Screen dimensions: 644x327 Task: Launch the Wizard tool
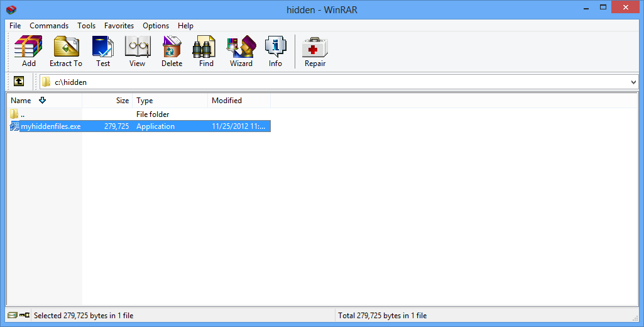(241, 52)
